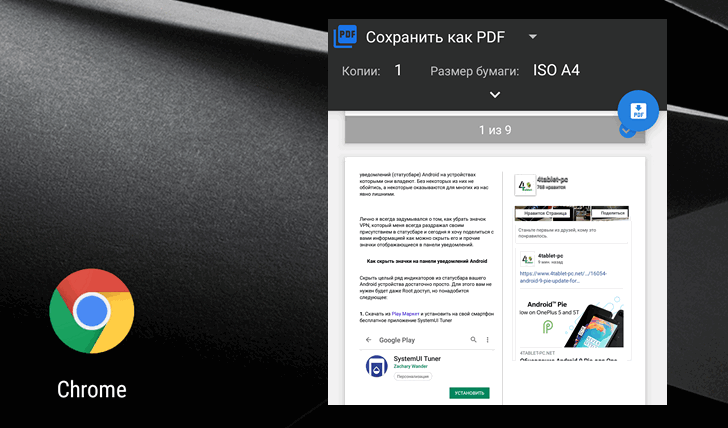Click the green Установить button
Screen dimensions: 728x428
click(469, 393)
